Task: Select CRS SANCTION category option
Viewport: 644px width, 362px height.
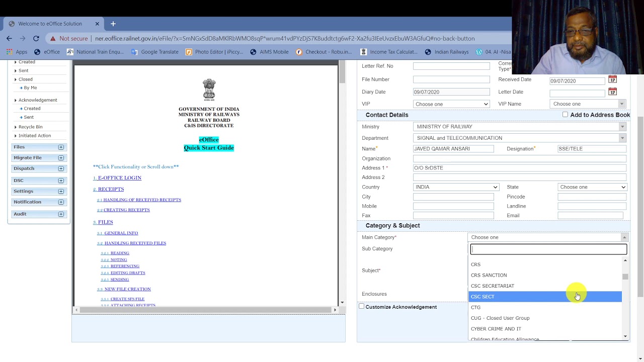Action: tap(545, 275)
